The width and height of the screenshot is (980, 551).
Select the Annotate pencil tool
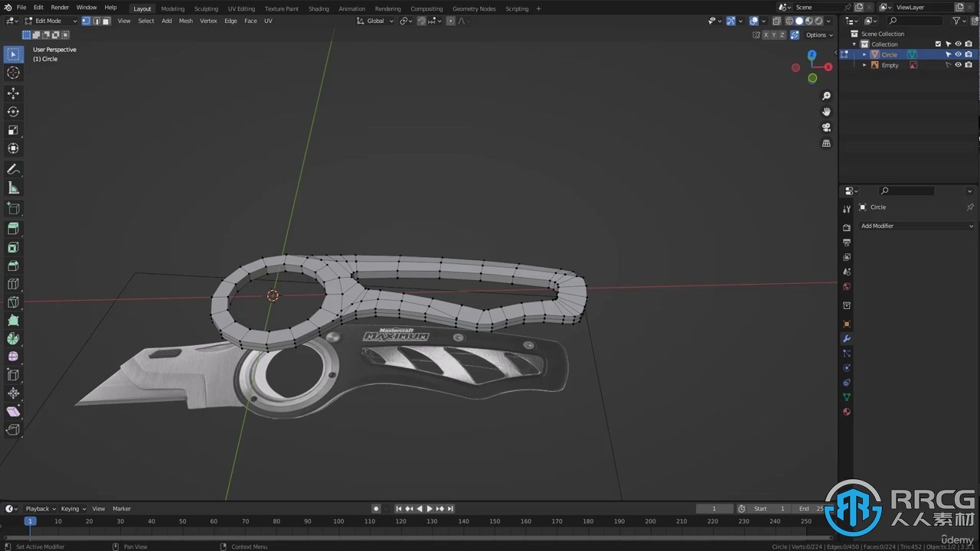13,169
